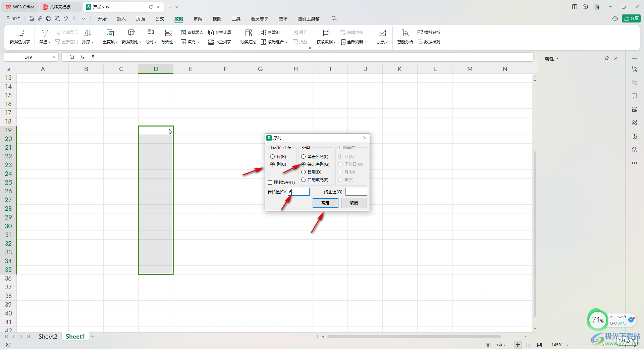This screenshot has width=644, height=349.
Task: Click the Sort (排序) icon
Action: tap(88, 33)
